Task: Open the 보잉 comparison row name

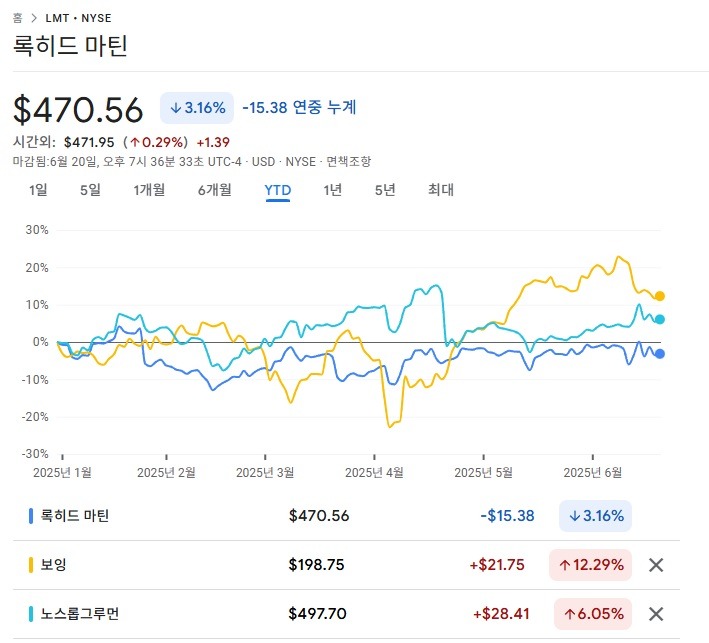Action: coord(53,565)
